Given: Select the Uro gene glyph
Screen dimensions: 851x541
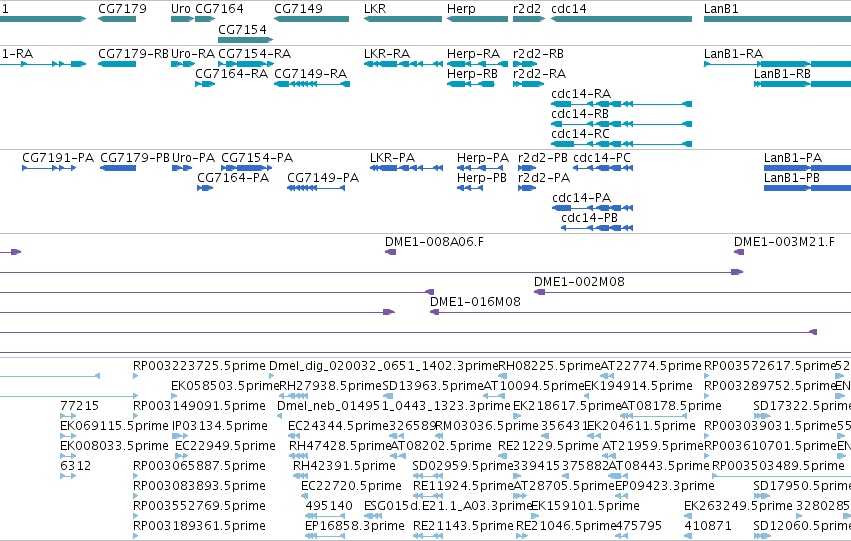Looking at the screenshot, I should [x=182, y=19].
